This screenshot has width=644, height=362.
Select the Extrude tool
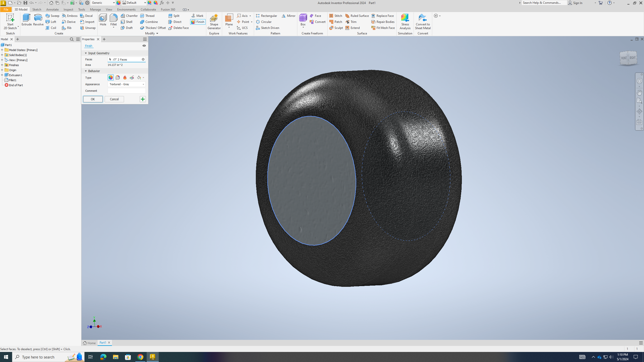[26, 20]
